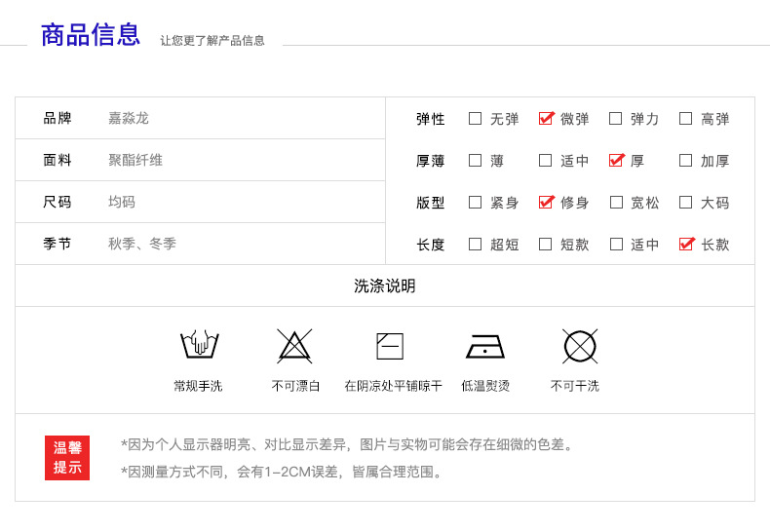The image size is (770, 532).
Task: Check the 适中 checkbox in 长度 row
Action: coord(616,244)
